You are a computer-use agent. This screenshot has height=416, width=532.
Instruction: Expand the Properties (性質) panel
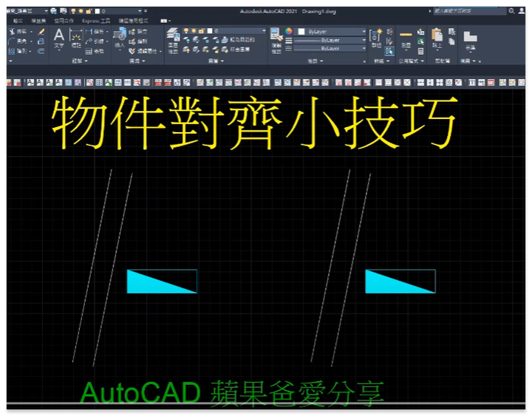316,61
